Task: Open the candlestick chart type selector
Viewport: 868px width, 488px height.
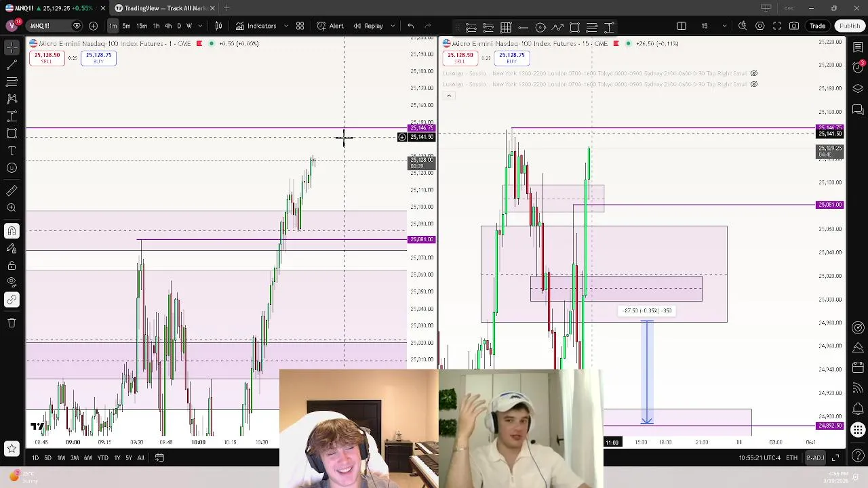Action: pyautogui.click(x=218, y=26)
